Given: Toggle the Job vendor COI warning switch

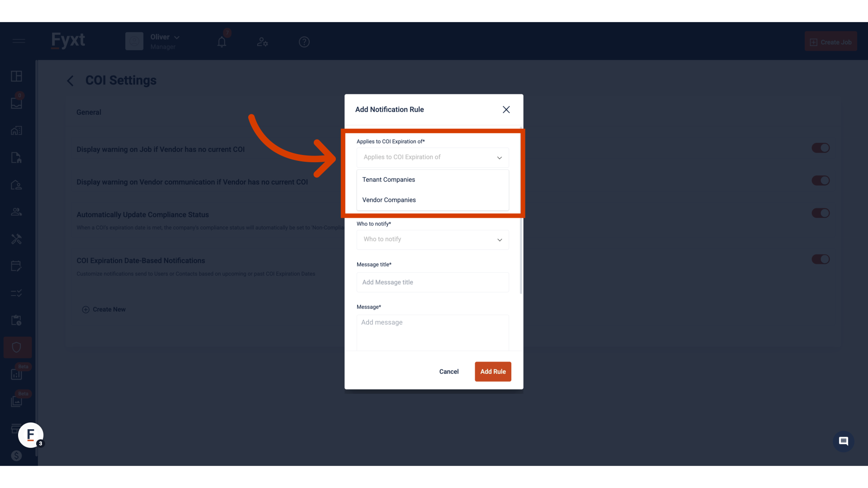Looking at the screenshot, I should tap(821, 148).
